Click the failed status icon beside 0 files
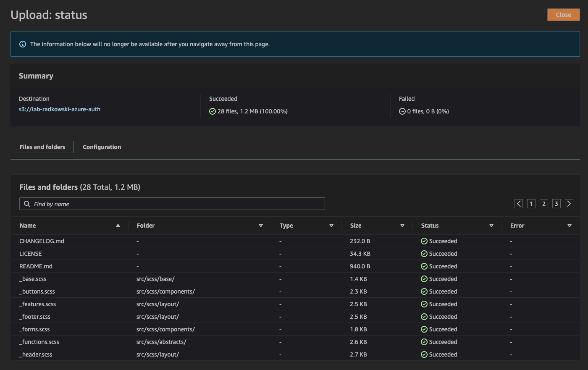The height and width of the screenshot is (370, 588). 402,111
